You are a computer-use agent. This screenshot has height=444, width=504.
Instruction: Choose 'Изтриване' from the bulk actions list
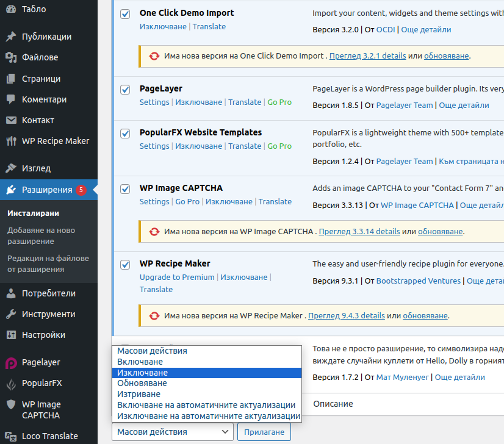tap(207, 394)
